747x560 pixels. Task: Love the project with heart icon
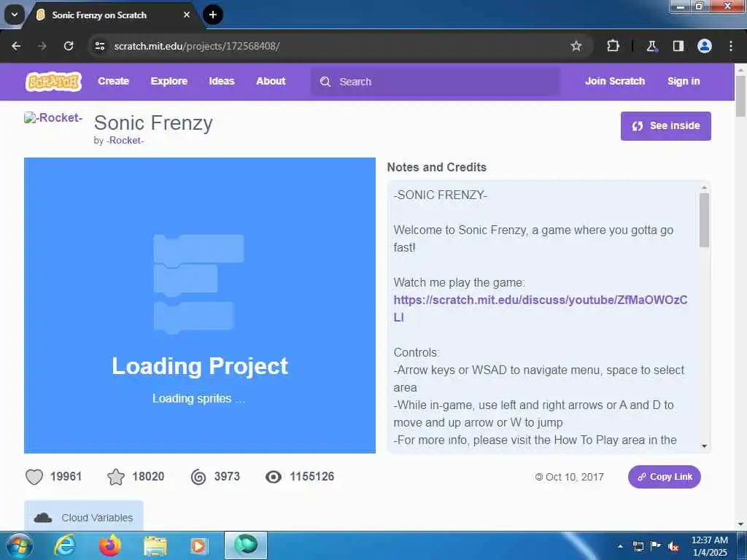click(34, 477)
